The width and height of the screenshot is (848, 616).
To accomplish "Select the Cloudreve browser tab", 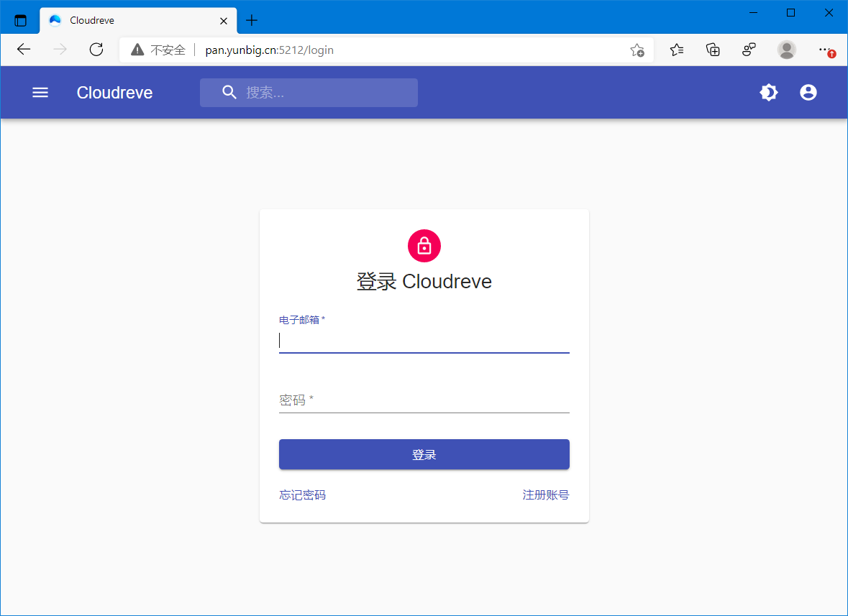I will point(129,20).
